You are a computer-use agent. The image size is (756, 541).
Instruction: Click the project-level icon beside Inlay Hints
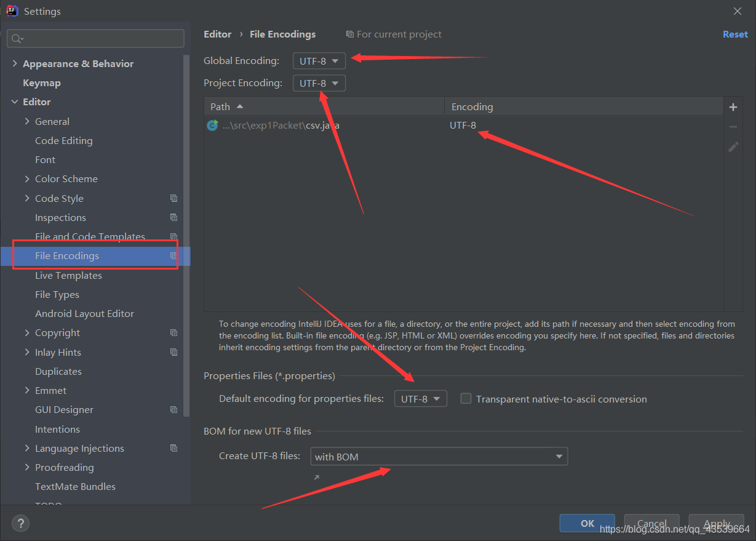[x=174, y=352]
